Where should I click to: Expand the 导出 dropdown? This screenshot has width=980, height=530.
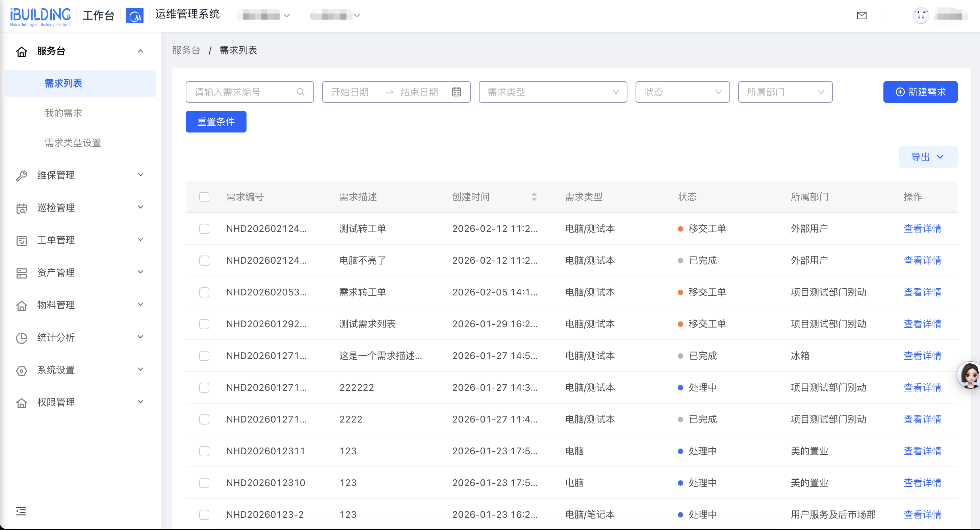(928, 157)
